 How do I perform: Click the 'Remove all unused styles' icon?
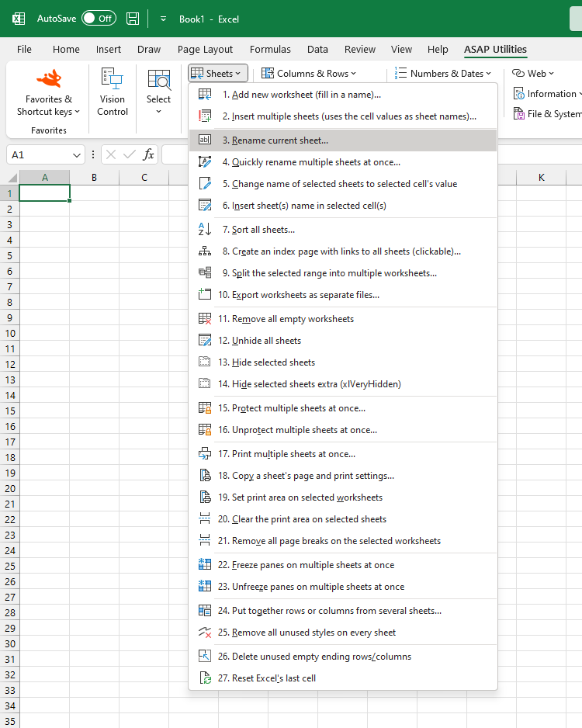pyautogui.click(x=205, y=632)
